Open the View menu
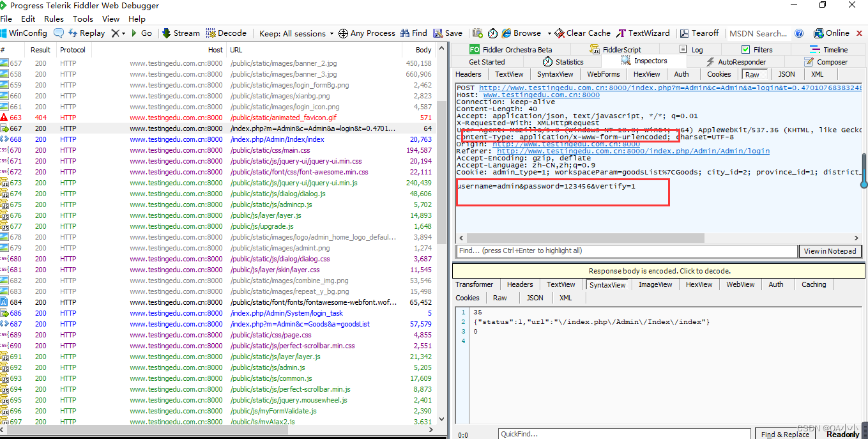The image size is (868, 439). pos(110,19)
